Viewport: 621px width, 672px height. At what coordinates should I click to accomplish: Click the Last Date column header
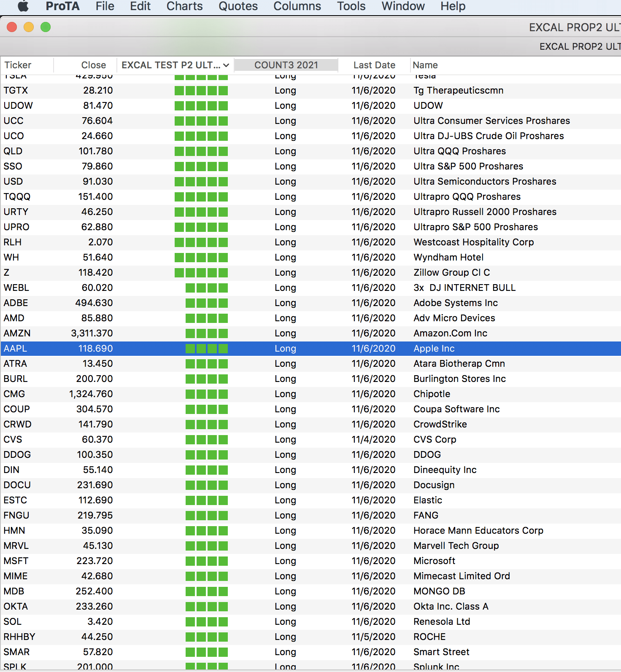point(374,65)
